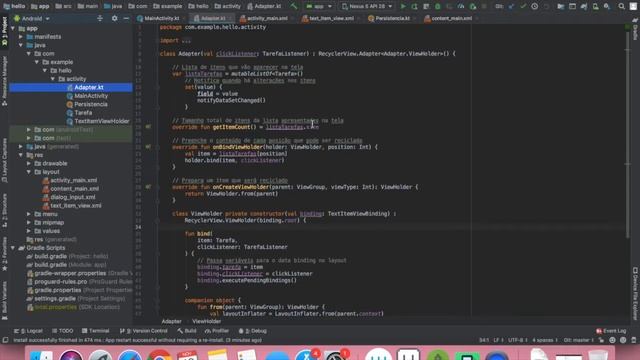Open the Build tool window

coord(187,331)
